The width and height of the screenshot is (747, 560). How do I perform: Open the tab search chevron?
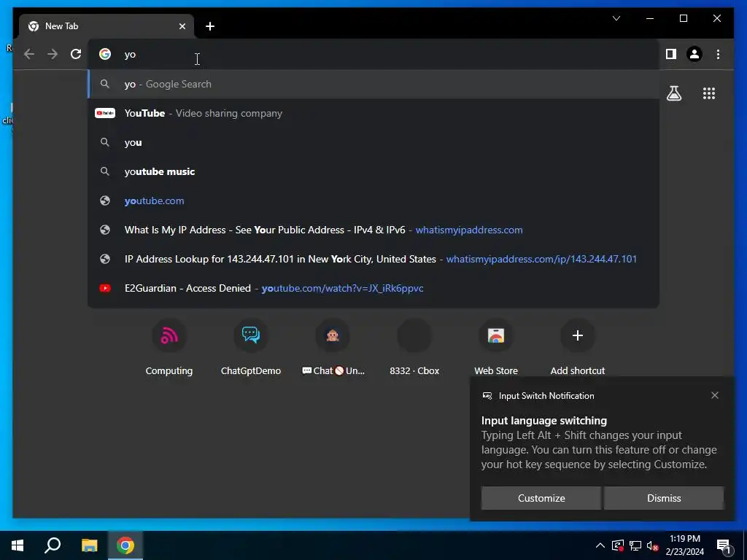coord(616,18)
